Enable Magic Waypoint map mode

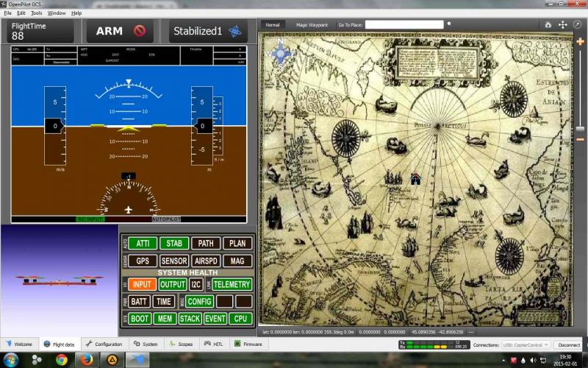coord(312,24)
